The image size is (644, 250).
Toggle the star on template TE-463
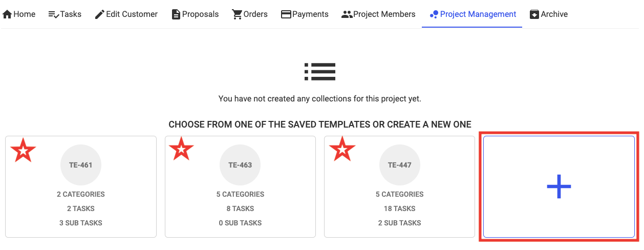[182, 150]
